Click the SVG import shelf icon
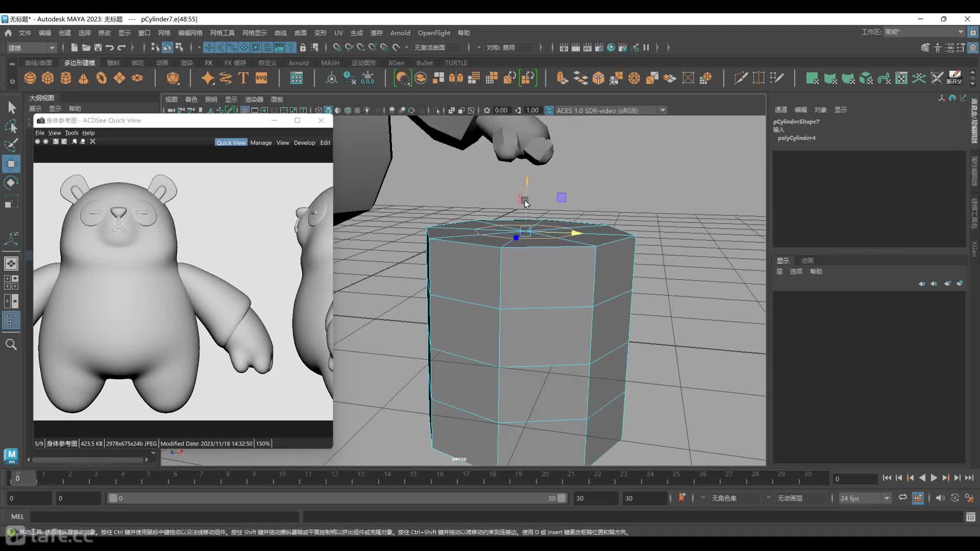The image size is (980, 551). (261, 78)
